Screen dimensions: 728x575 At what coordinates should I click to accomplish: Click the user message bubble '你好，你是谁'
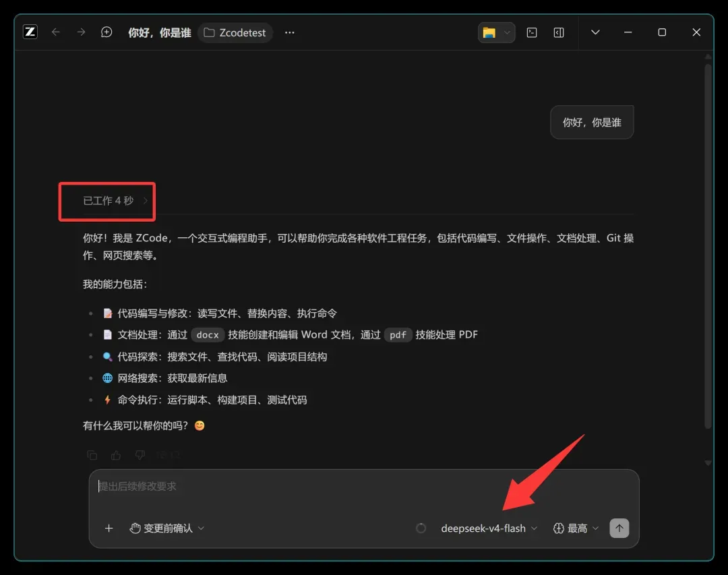[x=592, y=122]
